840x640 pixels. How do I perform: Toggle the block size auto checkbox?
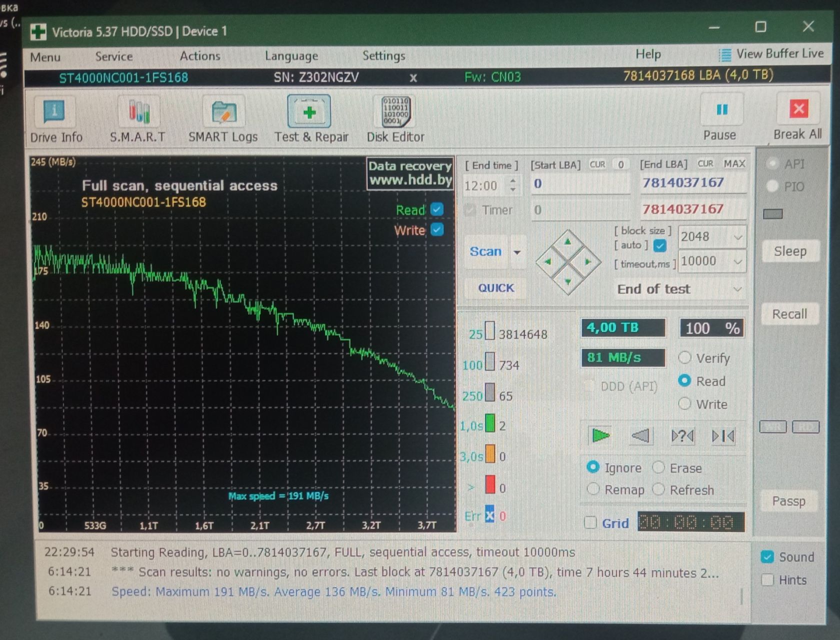point(660,246)
